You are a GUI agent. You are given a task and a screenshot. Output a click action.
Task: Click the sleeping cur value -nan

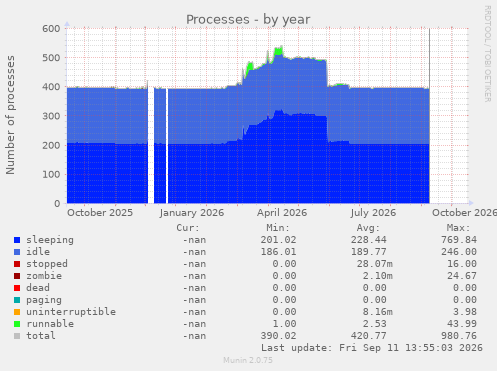pos(194,240)
